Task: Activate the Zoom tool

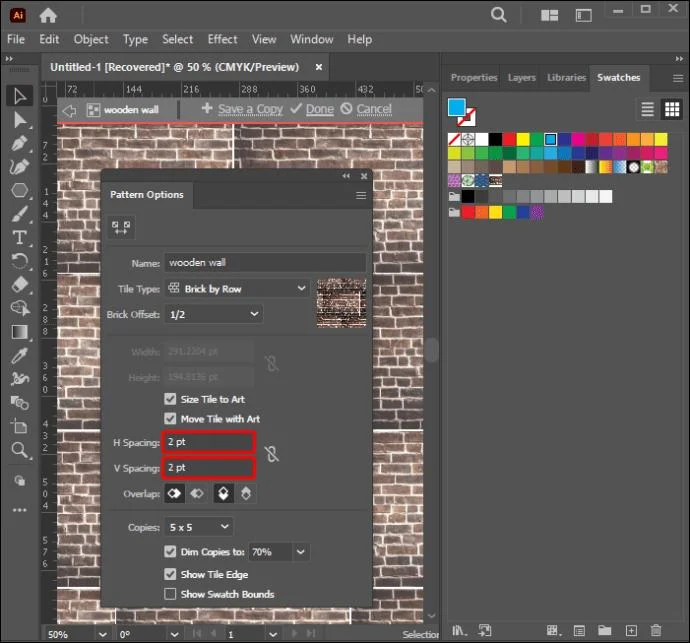Action: tap(20, 450)
